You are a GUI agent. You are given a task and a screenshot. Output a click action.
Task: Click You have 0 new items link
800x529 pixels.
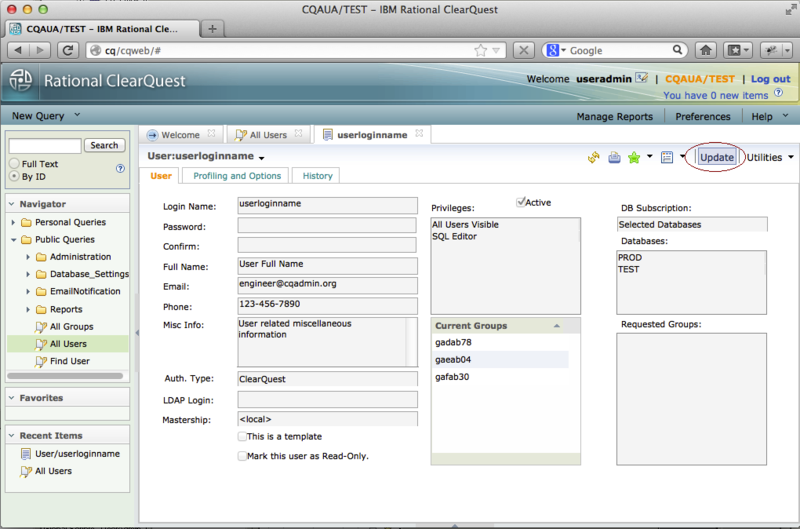pos(715,95)
